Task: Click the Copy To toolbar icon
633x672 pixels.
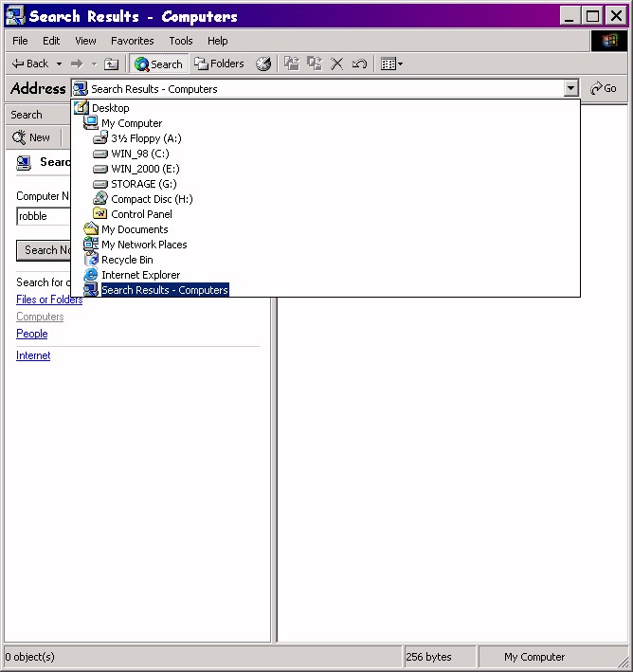Action: point(315,64)
